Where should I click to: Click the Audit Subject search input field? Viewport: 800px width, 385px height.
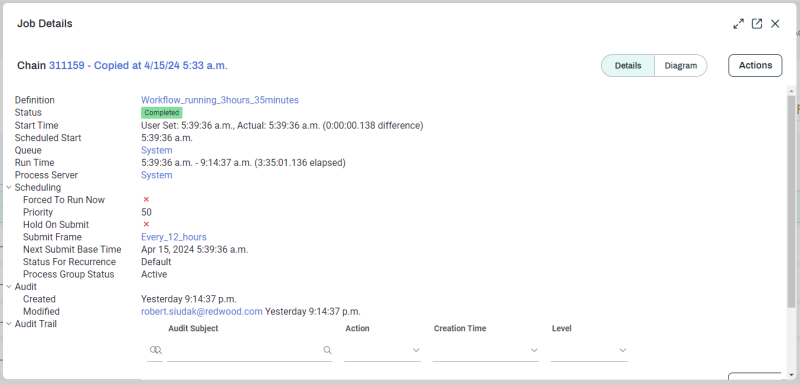pos(245,350)
